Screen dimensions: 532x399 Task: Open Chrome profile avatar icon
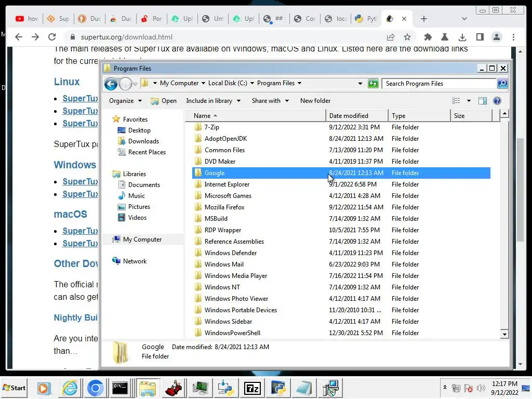497,37
